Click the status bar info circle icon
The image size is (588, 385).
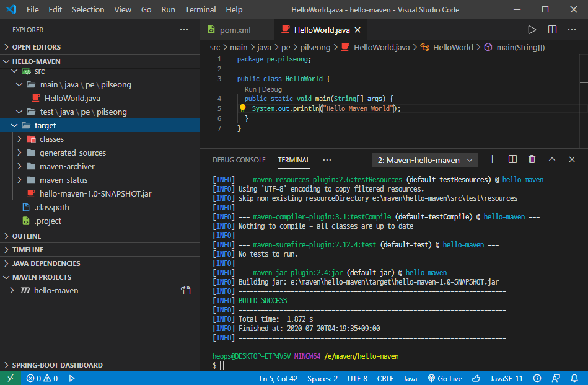tap(537, 378)
